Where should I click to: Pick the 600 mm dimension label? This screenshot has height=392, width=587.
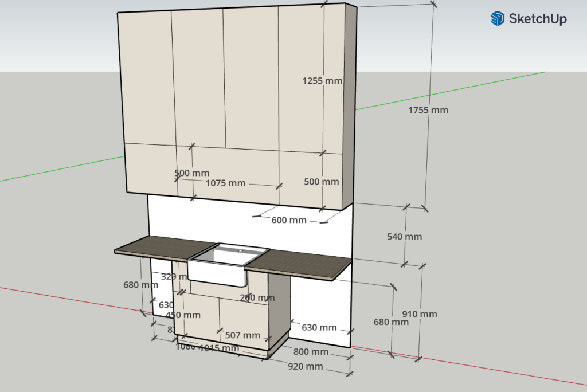289,220
